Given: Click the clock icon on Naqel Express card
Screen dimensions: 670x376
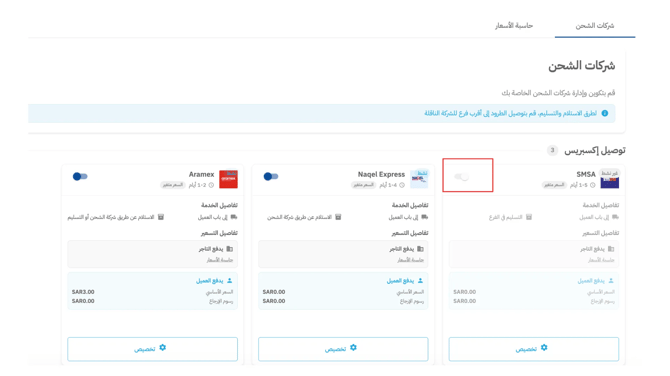Looking at the screenshot, I should pyautogui.click(x=402, y=185).
